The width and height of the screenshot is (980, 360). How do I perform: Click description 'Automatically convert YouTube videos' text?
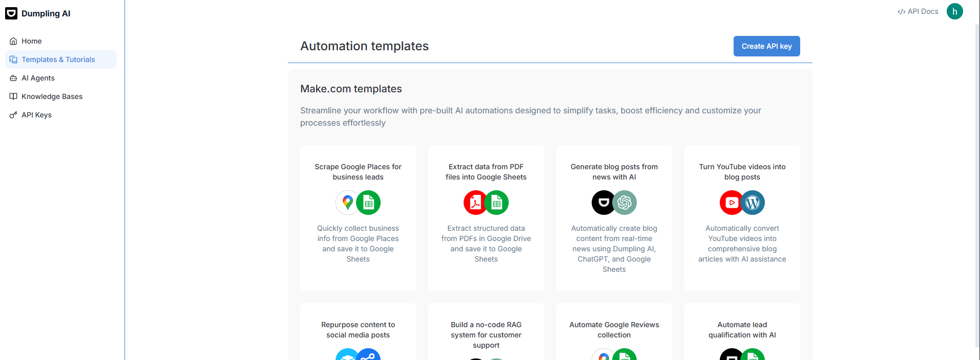click(742, 244)
